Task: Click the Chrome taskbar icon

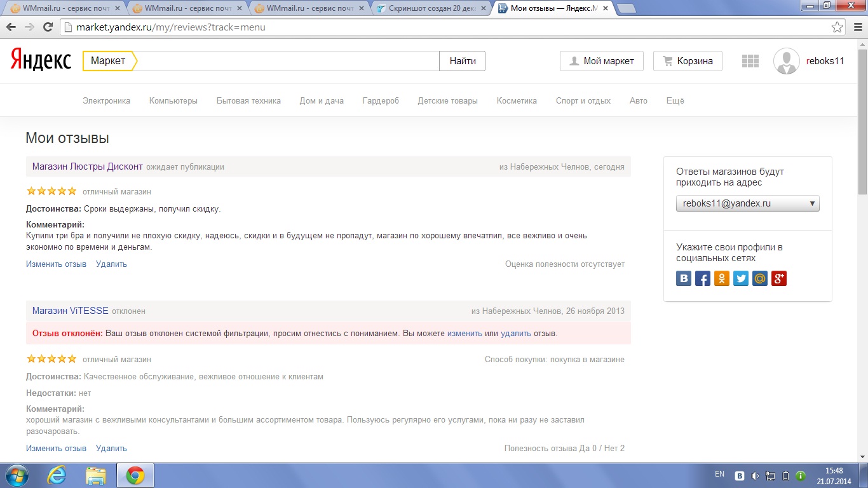Action: coord(135,475)
